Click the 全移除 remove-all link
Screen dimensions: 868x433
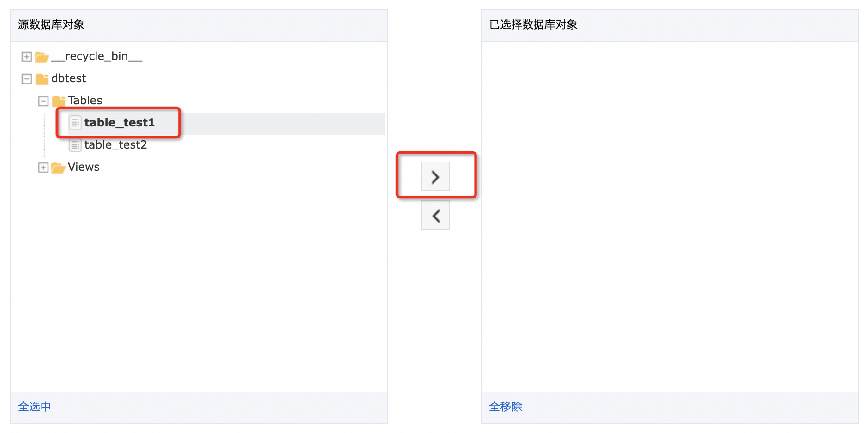[506, 406]
